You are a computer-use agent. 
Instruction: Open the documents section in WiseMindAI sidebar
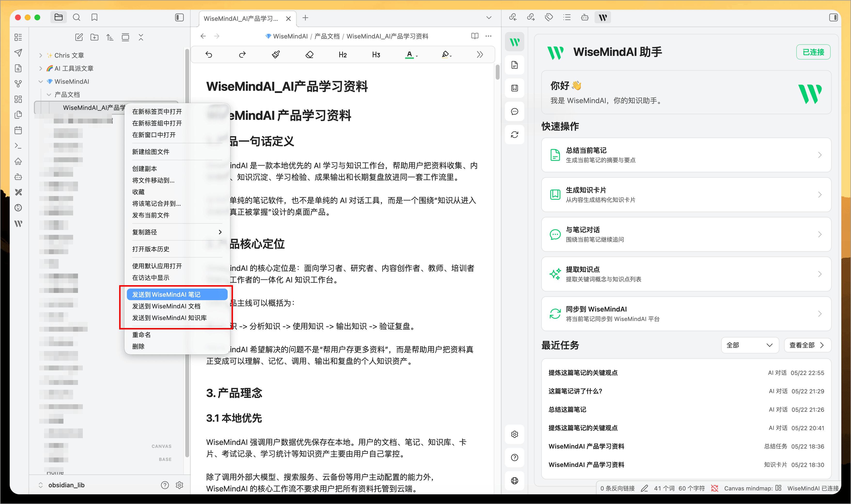pos(515,65)
